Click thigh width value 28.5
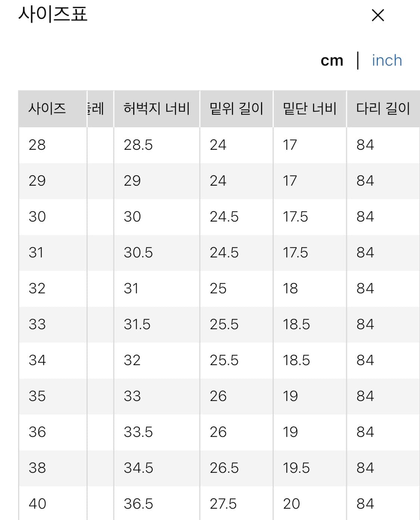This screenshot has width=420, height=520. pos(138,145)
